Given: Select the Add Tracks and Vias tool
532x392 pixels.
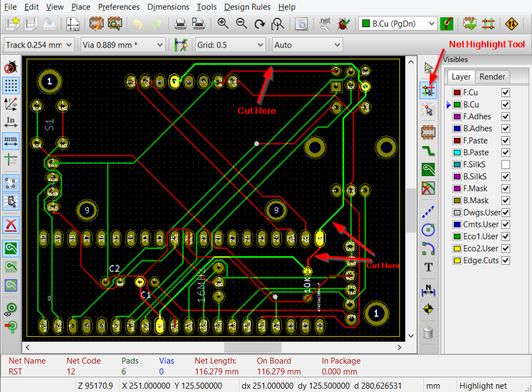Looking at the screenshot, I should [428, 149].
